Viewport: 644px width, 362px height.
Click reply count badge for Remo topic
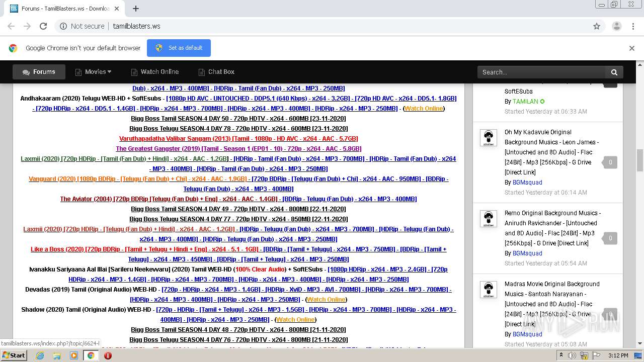(x=610, y=238)
